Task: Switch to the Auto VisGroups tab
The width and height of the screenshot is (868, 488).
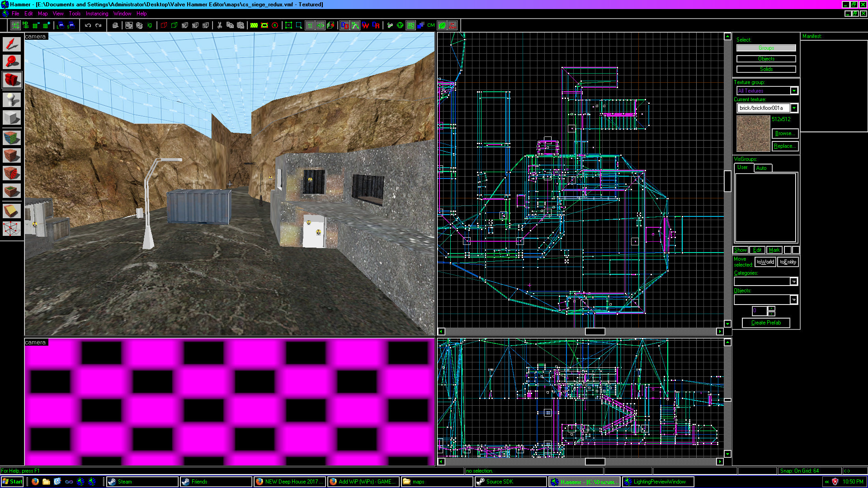Action: pyautogui.click(x=762, y=168)
